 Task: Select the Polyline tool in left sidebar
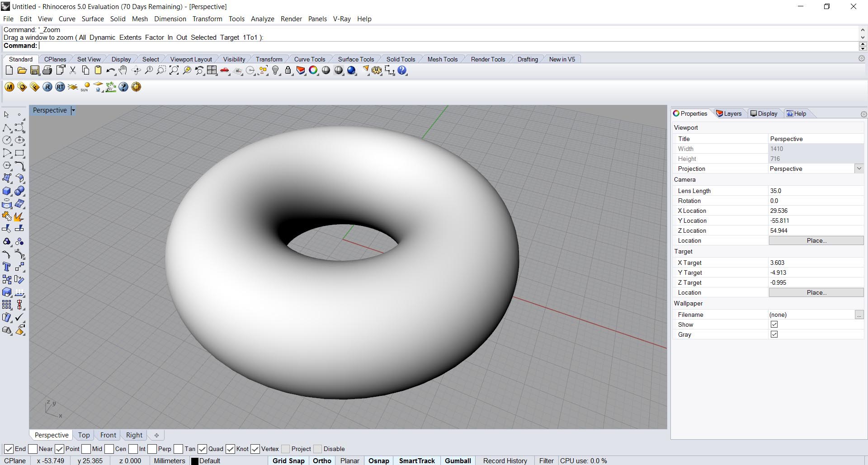[x=7, y=128]
